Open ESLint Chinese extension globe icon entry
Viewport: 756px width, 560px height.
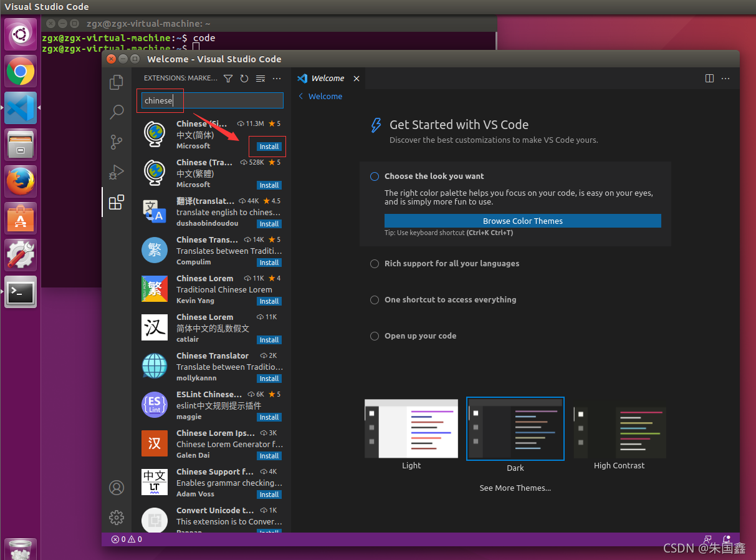pyautogui.click(x=155, y=405)
